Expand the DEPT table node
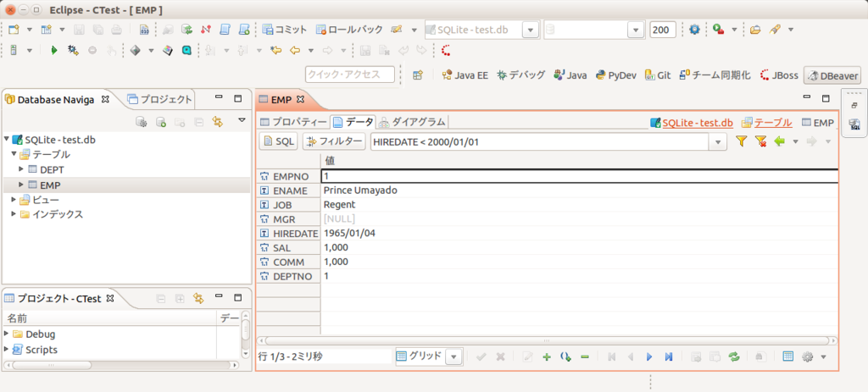The height and width of the screenshot is (392, 868). pos(21,169)
